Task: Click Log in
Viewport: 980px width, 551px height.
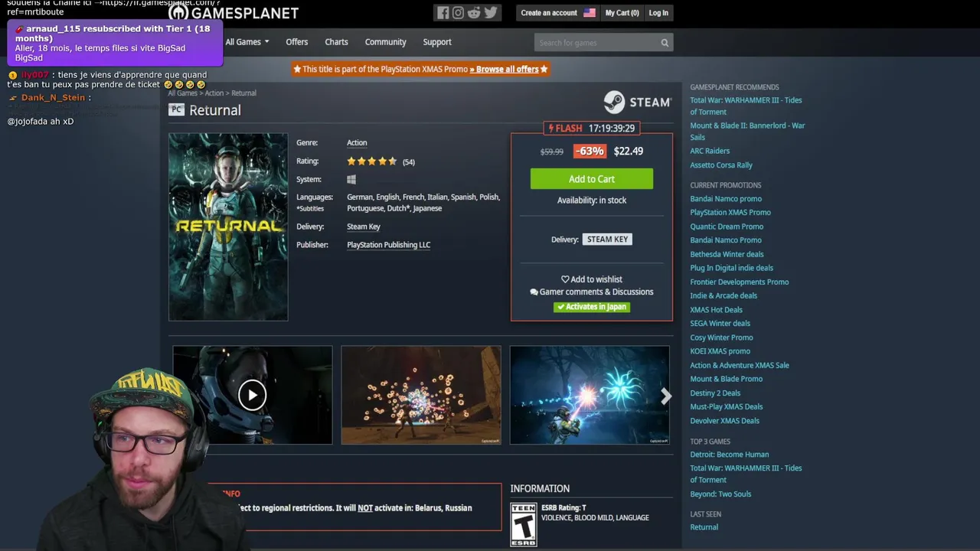Action: [x=658, y=13]
